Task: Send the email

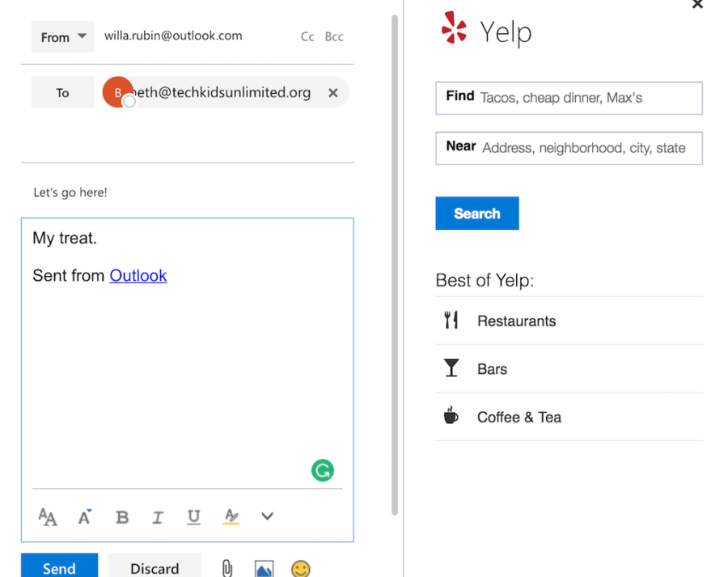Action: 59,566
